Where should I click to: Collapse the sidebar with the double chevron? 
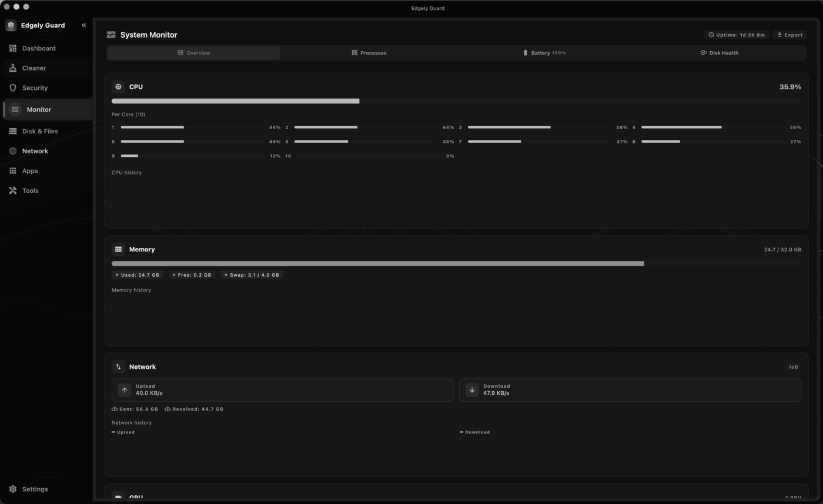83,25
